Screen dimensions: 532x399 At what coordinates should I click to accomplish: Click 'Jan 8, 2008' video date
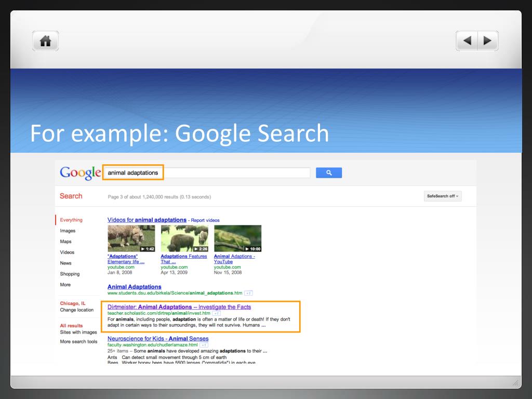(120, 272)
